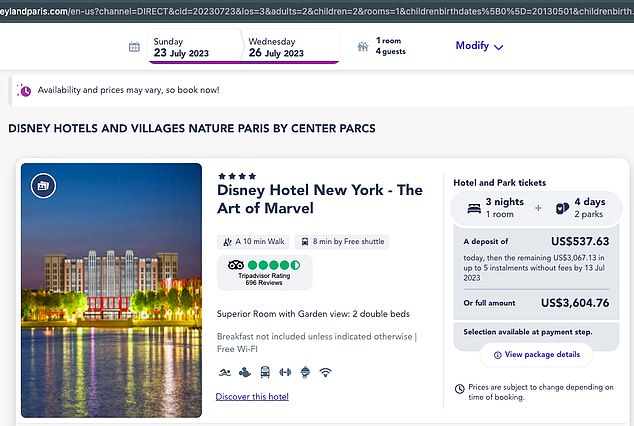Click the Tripadvisor owl logo
The width and height of the screenshot is (634, 426).
(236, 265)
